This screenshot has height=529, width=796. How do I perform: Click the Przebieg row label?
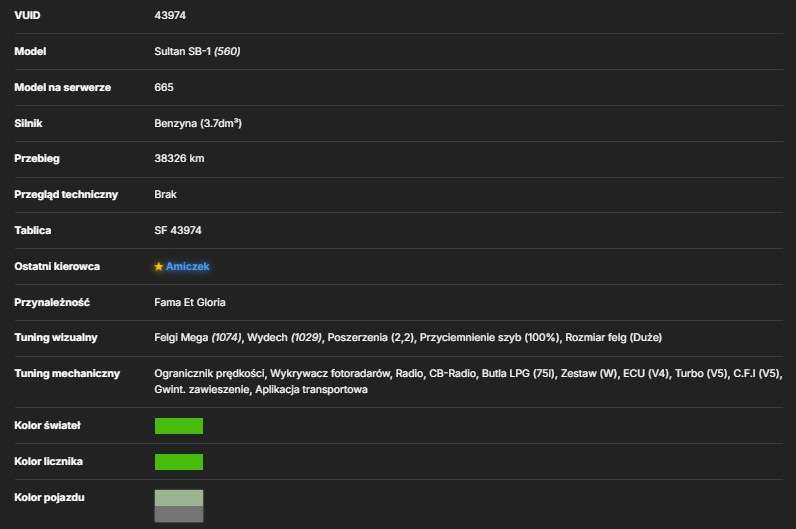(x=37, y=158)
